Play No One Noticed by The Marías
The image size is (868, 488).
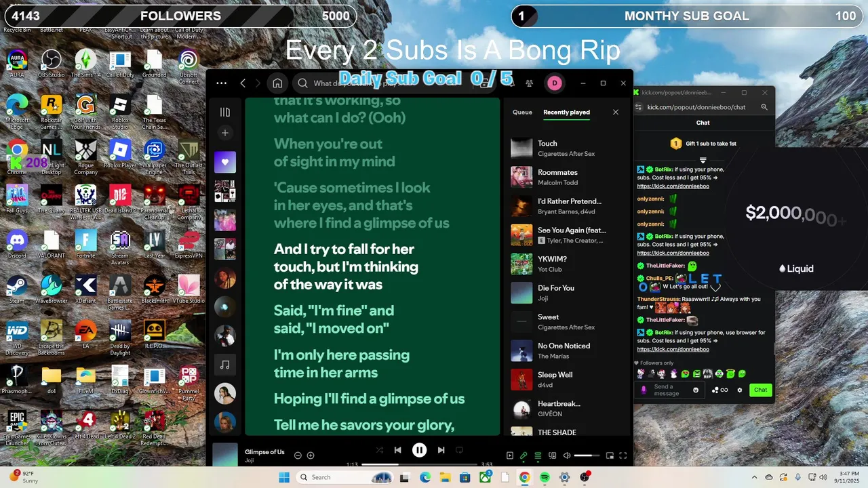568,350
